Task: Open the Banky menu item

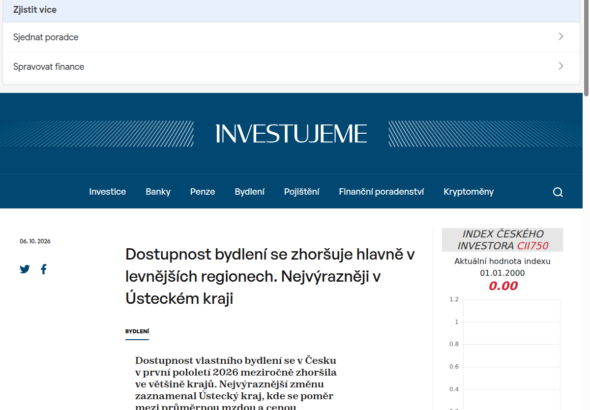Action: click(158, 192)
